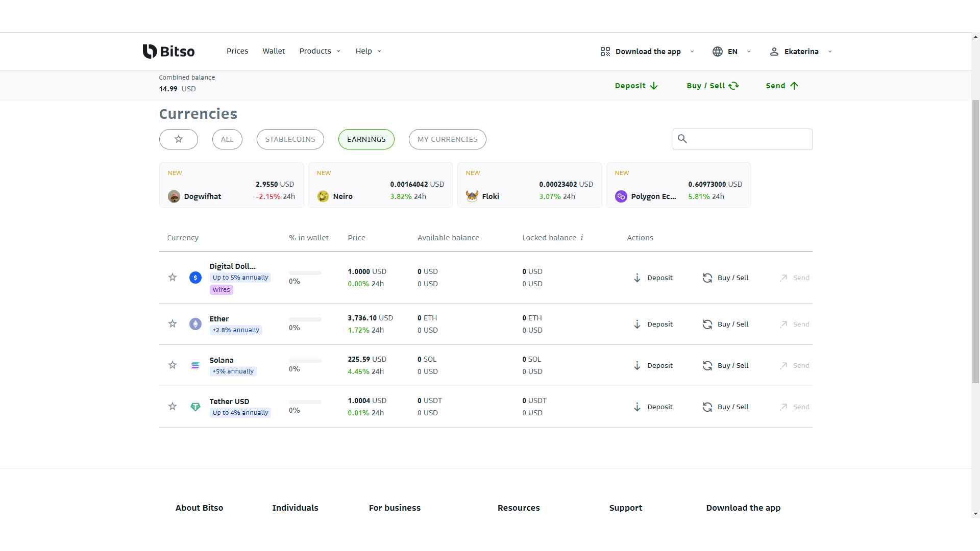Click the Bitso logo
This screenshot has height=551, width=980.
(x=168, y=51)
